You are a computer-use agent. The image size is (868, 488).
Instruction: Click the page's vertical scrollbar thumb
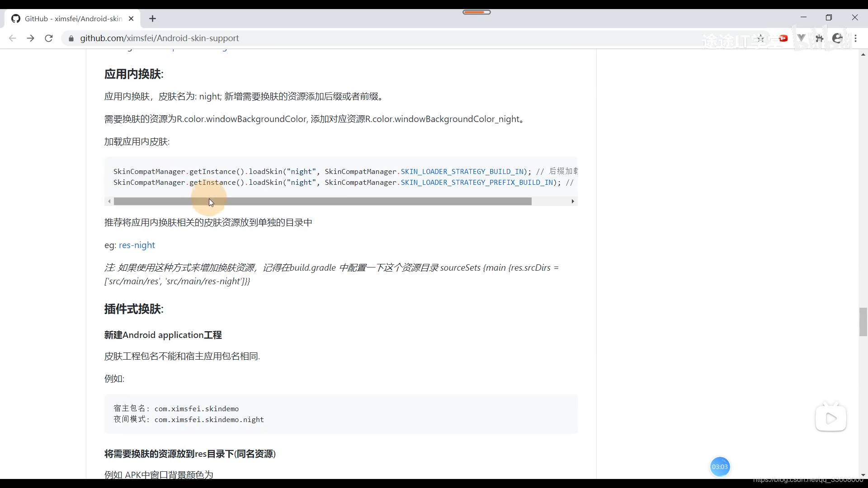tap(863, 322)
